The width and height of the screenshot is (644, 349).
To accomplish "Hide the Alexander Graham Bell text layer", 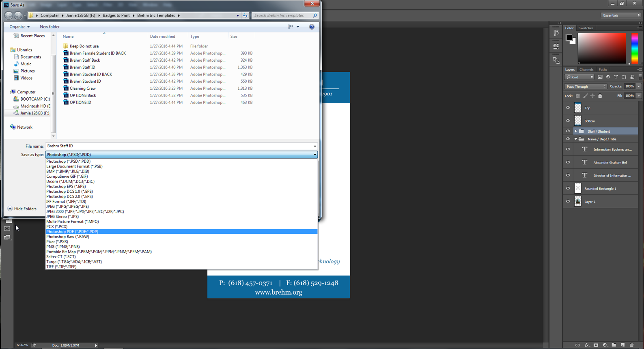I will [568, 162].
